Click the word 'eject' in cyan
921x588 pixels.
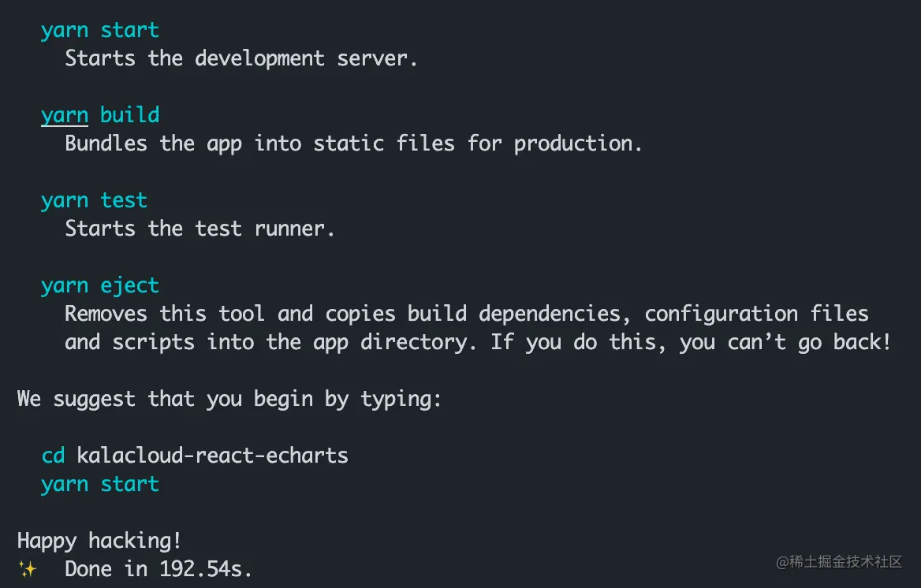coord(130,286)
